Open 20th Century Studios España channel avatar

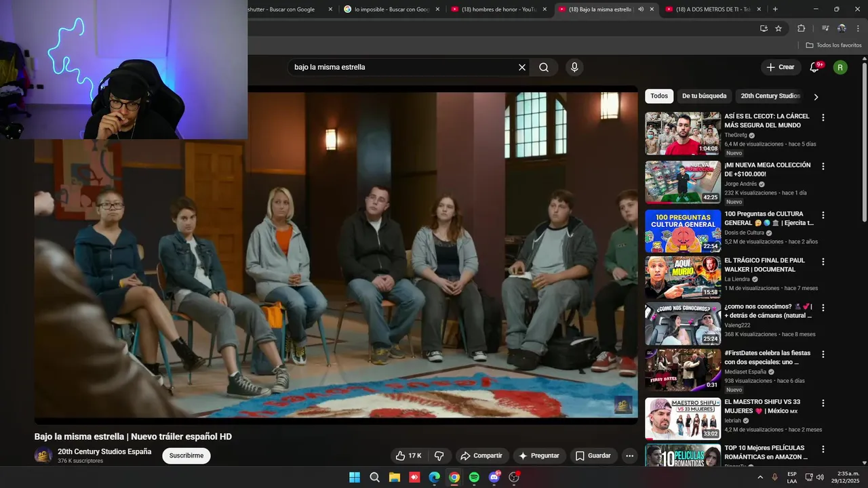43,455
